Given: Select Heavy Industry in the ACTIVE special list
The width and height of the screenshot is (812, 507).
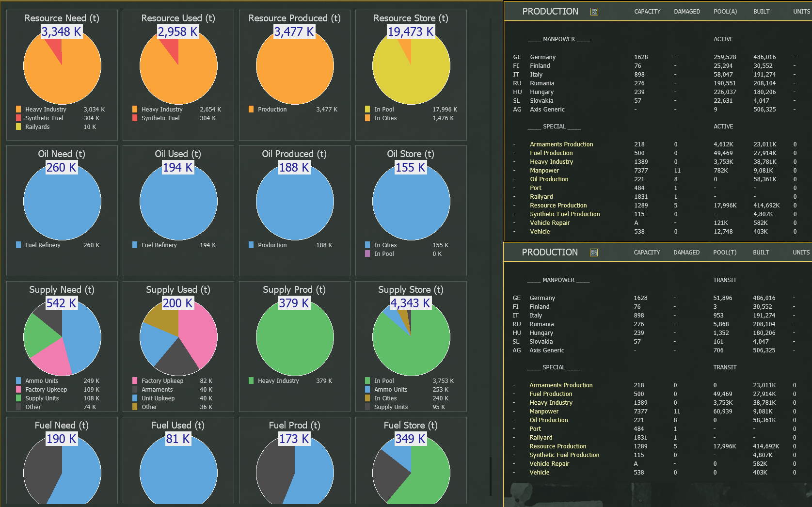Looking at the screenshot, I should tap(551, 162).
